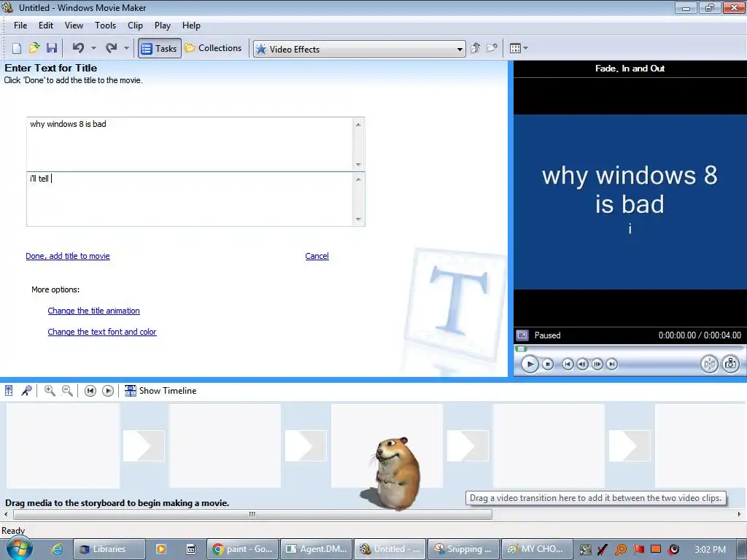Jump forward with the monitor's Forward button
747x560 pixels.
(x=612, y=365)
